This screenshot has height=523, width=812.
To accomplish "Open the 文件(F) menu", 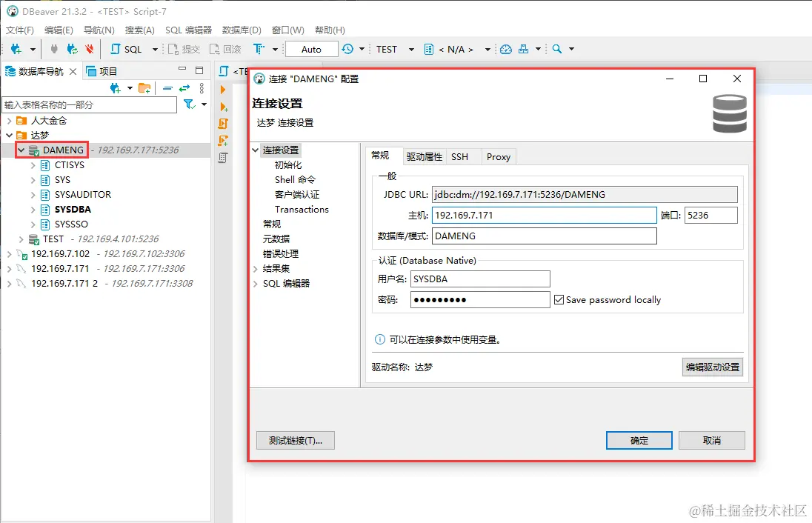I will click(x=20, y=30).
